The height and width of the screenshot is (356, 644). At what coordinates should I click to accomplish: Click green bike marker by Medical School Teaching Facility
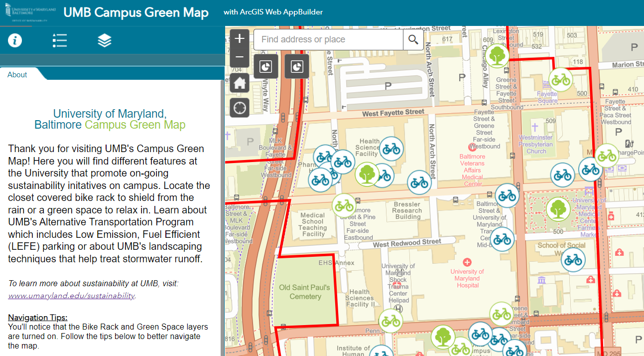pos(344,205)
